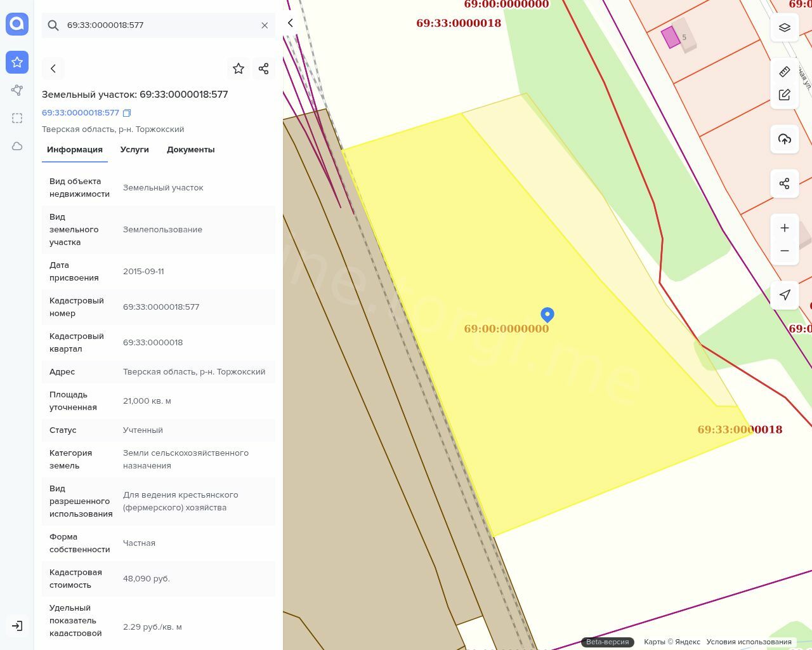This screenshot has width=812, height=650.
Task: Open the map layers panel
Action: coord(785,27)
